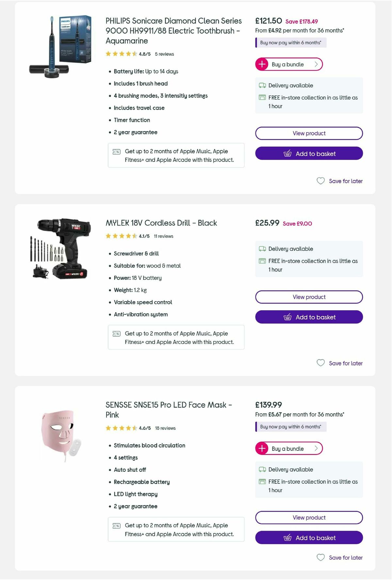Click the pink plus icon on face mask Buy a bundle
The height and width of the screenshot is (580, 392).
(x=262, y=448)
